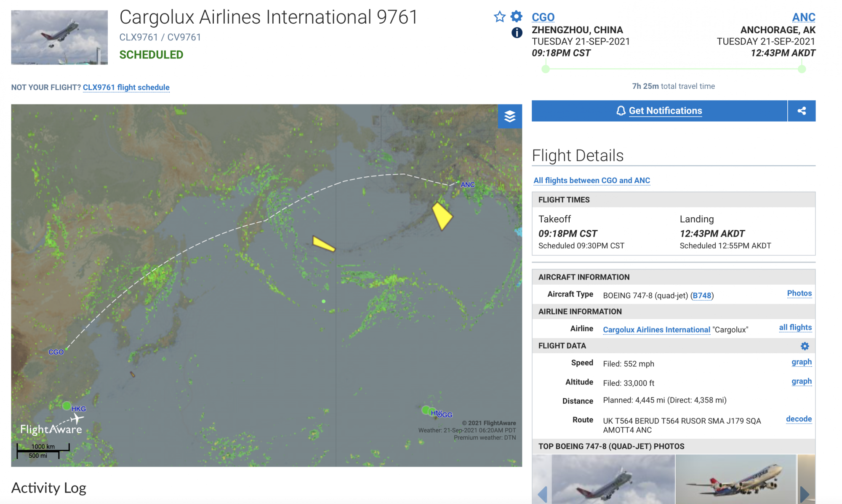Open ANC destination airport link
The width and height of the screenshot is (842, 504).
coord(804,17)
